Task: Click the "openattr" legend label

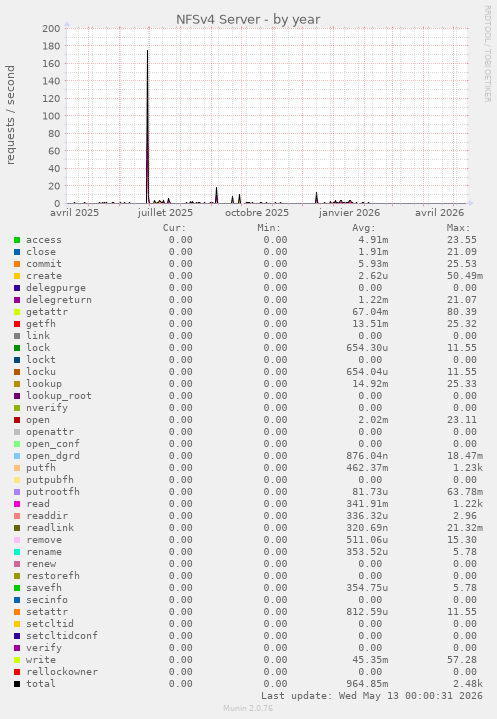Action: (x=50, y=432)
